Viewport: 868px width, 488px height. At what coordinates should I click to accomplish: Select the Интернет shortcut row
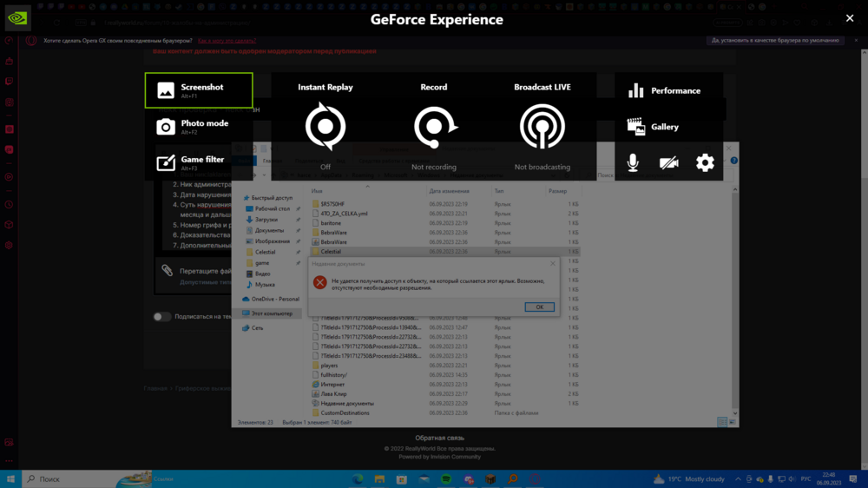(445, 385)
